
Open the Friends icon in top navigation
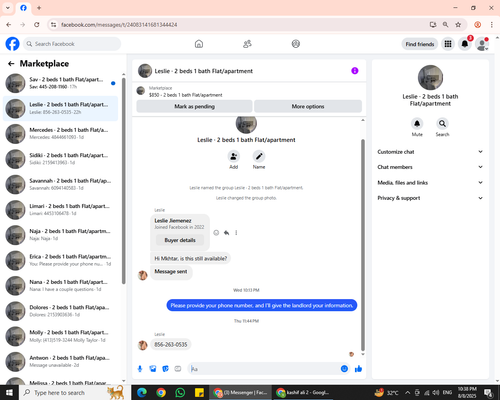click(x=247, y=44)
